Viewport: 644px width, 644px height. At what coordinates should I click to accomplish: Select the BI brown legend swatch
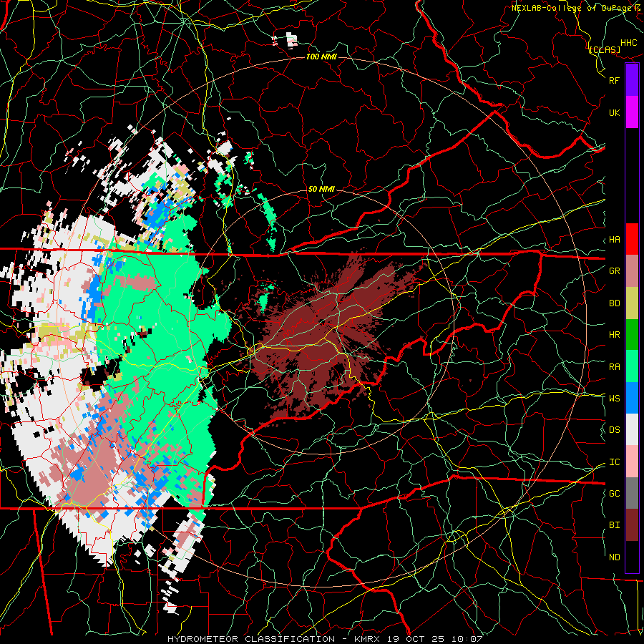pos(632,525)
